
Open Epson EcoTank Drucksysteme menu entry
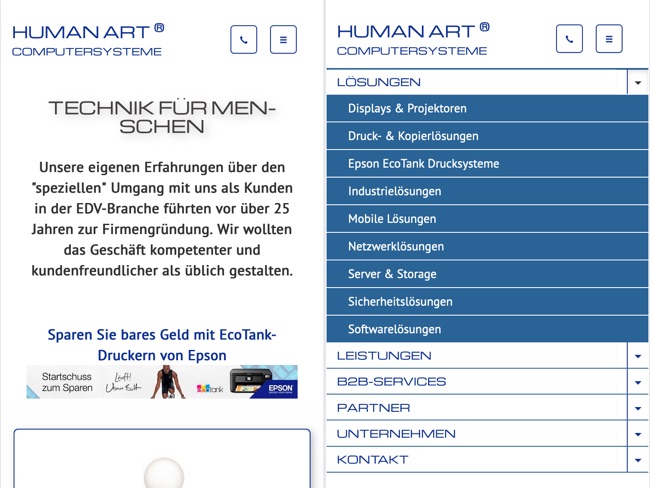click(423, 164)
